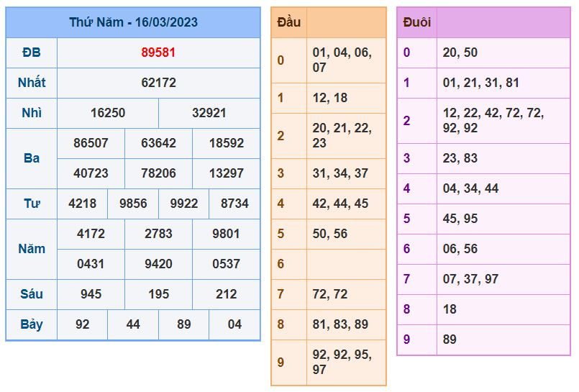Image resolution: width=579 pixels, height=392 pixels.
Task: Click the Đuôi column header
Action: 417,22
